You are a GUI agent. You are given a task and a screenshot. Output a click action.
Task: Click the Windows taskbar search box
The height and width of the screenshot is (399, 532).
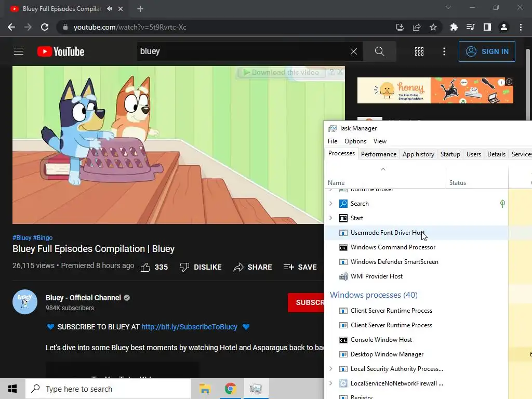click(108, 389)
